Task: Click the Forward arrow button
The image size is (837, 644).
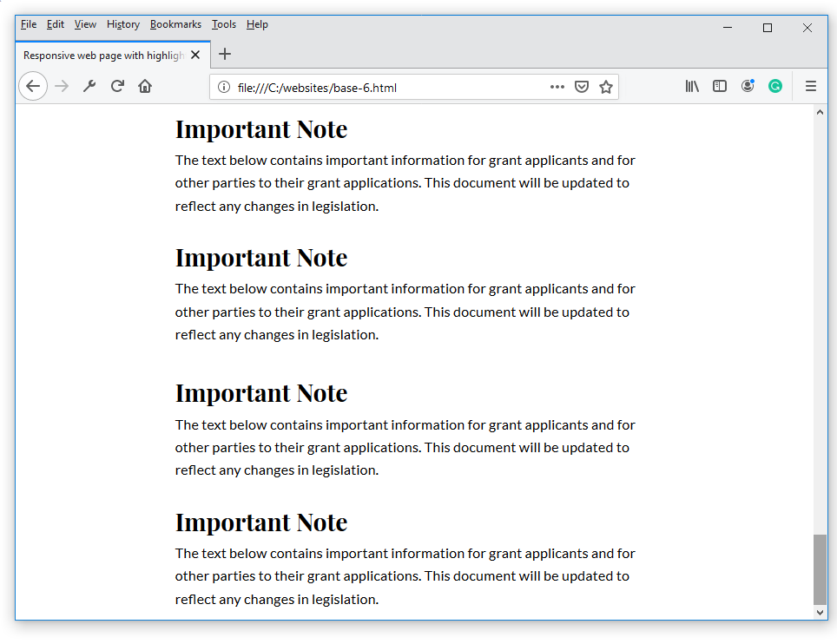Action: click(x=62, y=86)
